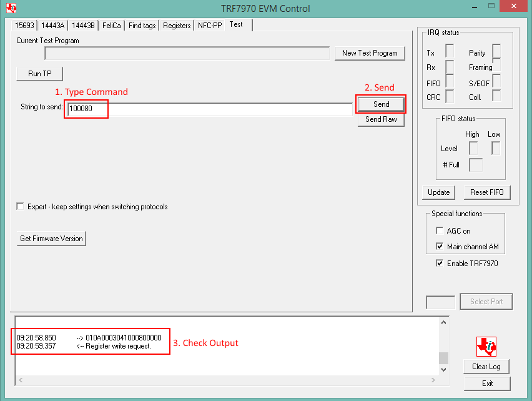
Task: Click the Parity IRQ status indicator
Action: [496, 51]
